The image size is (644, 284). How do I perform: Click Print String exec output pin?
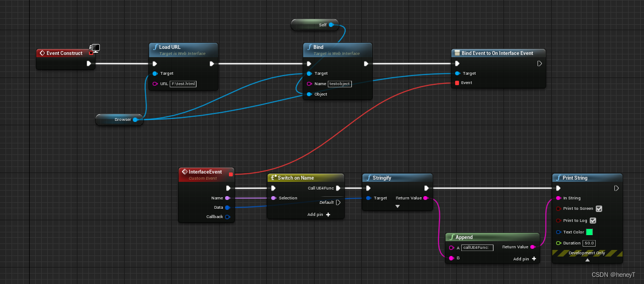[617, 188]
